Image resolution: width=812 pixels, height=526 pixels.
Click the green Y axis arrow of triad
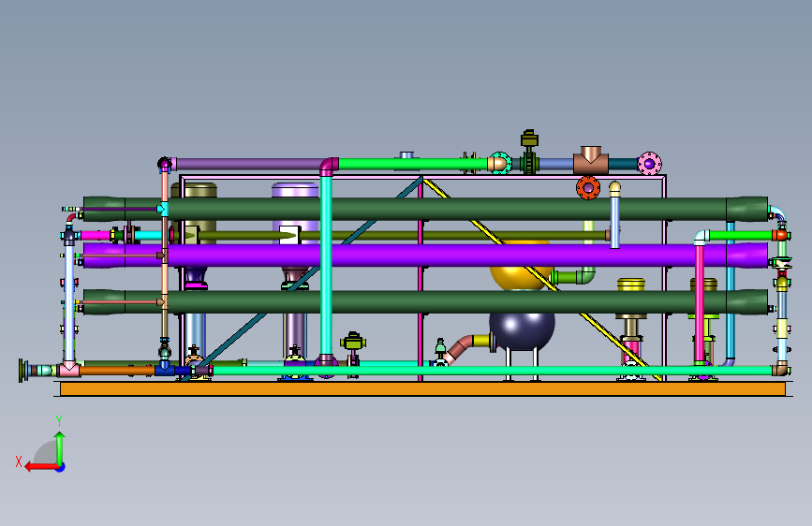[x=60, y=448]
